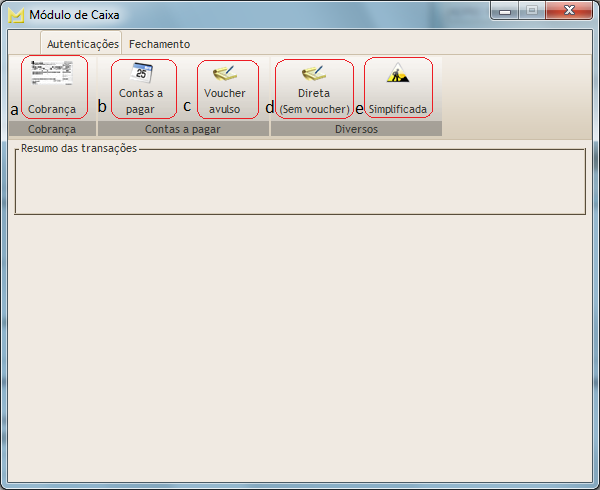This screenshot has height=490, width=600.
Task: Click the Módulo de Caixa title bar icon
Action: (x=16, y=14)
